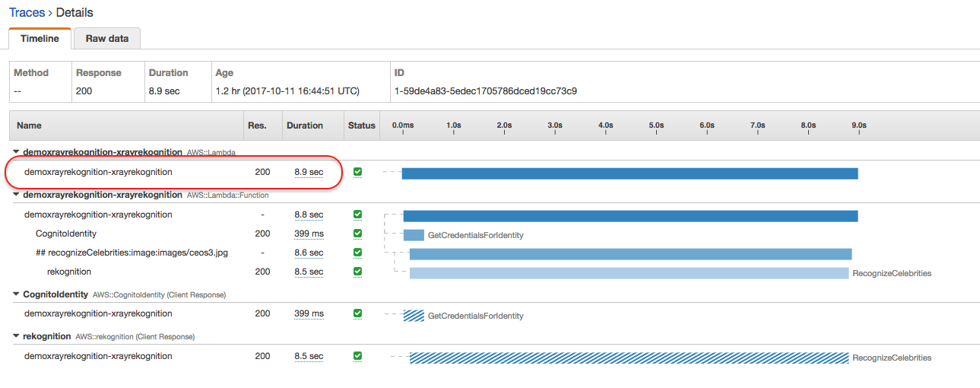Select solid GetCredentialsForIdentity timeline bar

point(414,235)
